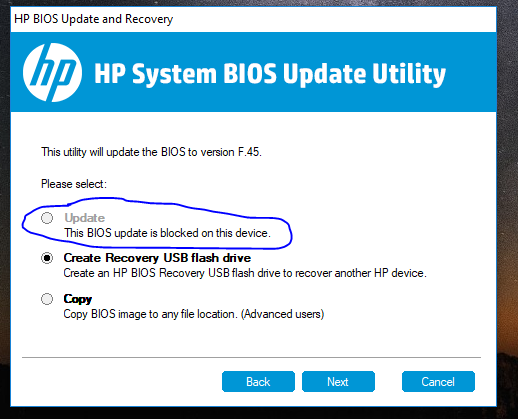Click the 'HP BIOS Update and Recovery' title bar
Viewport: 518px width, 419px height.
[x=253, y=19]
